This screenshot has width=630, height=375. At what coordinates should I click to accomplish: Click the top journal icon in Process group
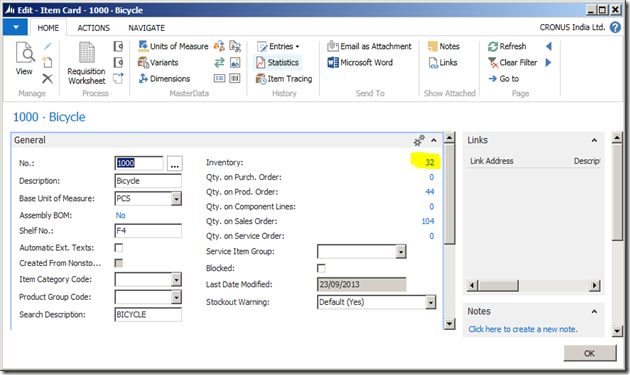click(x=118, y=47)
